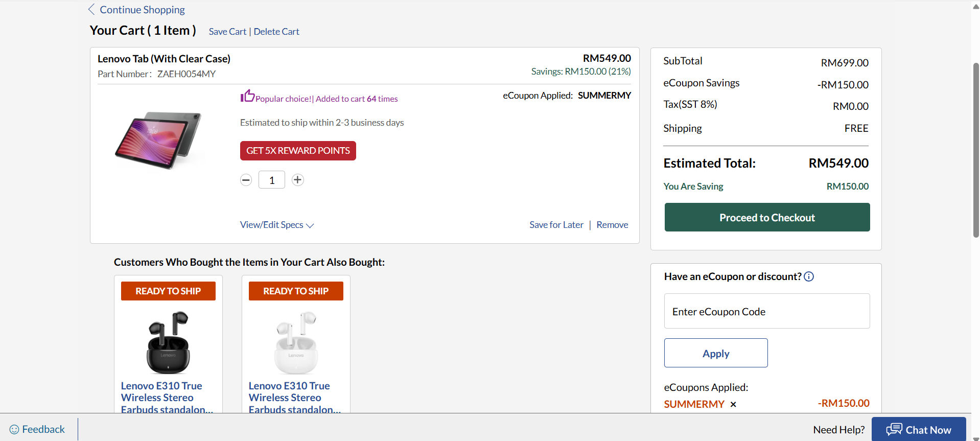Remove the Lenovo Tab from cart
This screenshot has height=441, width=980.
(x=612, y=225)
